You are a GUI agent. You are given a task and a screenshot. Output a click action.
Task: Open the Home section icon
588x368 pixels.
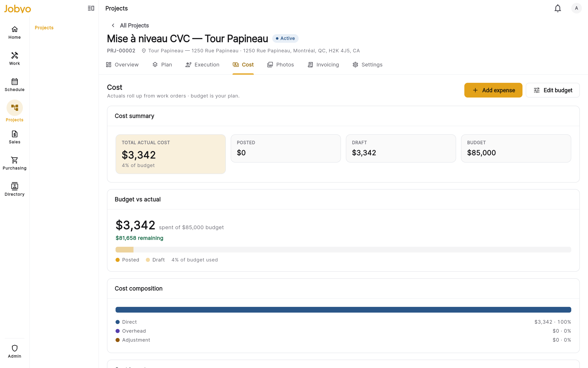14,29
